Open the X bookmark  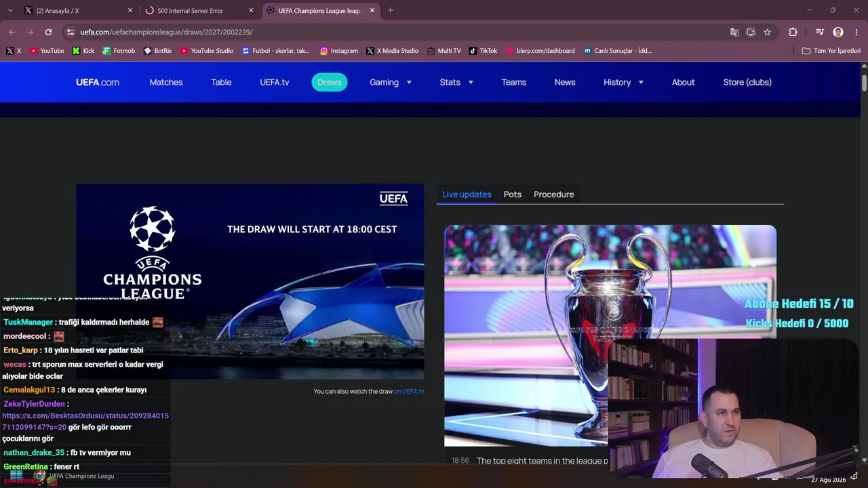coord(14,51)
